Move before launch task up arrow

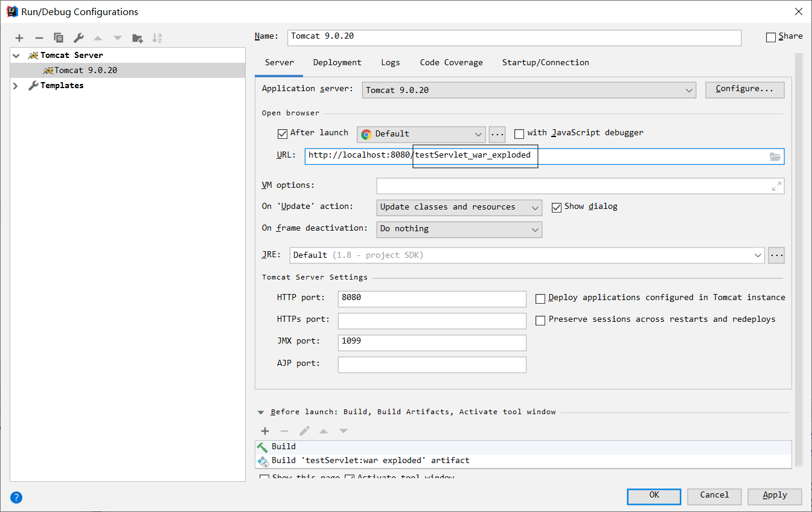pos(324,431)
